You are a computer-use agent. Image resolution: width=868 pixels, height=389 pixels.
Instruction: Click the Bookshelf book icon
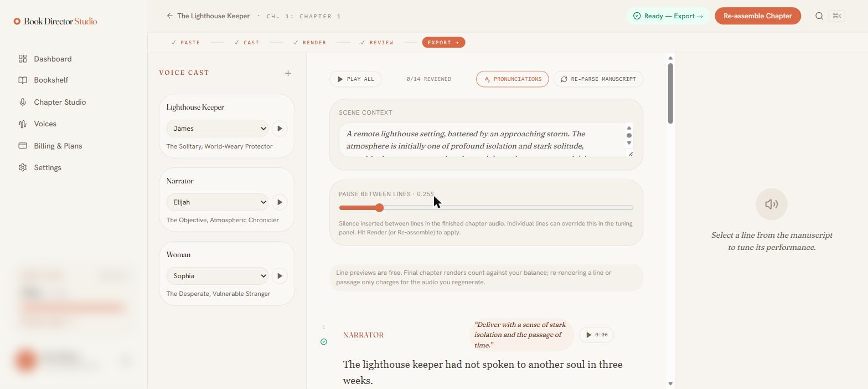[23, 80]
